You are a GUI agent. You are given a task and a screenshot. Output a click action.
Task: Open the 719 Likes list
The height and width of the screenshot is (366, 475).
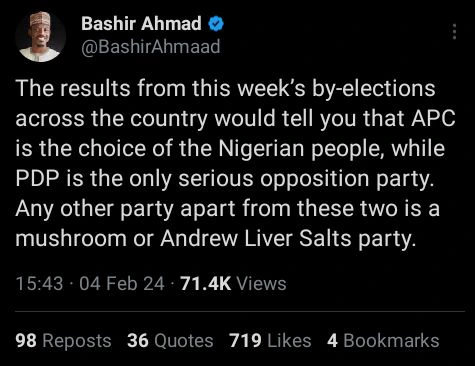pyautogui.click(x=270, y=341)
